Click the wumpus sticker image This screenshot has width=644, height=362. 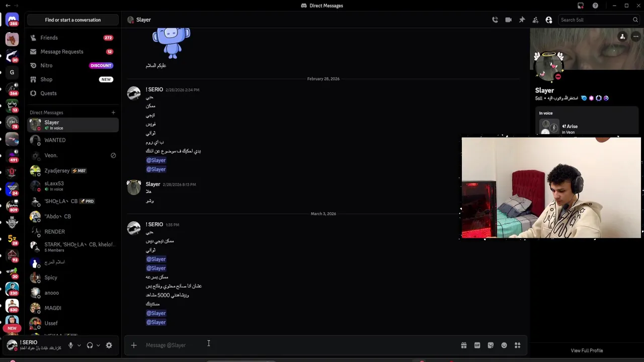pyautogui.click(x=171, y=43)
